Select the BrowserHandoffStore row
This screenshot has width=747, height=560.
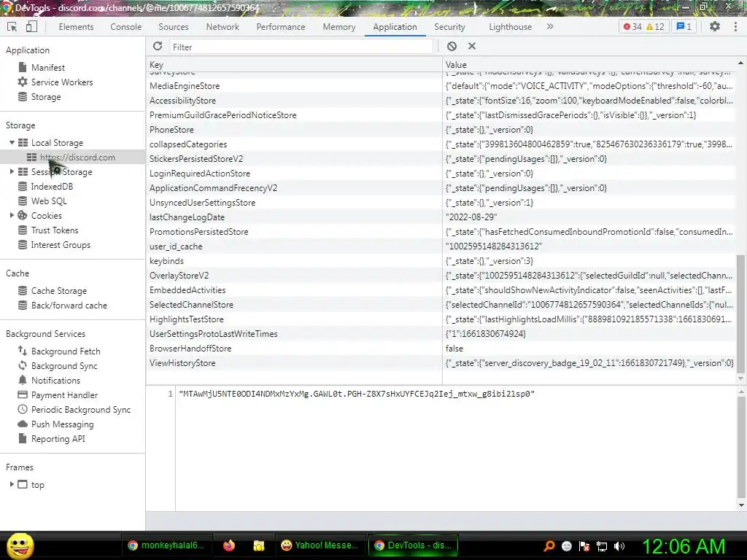[x=441, y=348]
